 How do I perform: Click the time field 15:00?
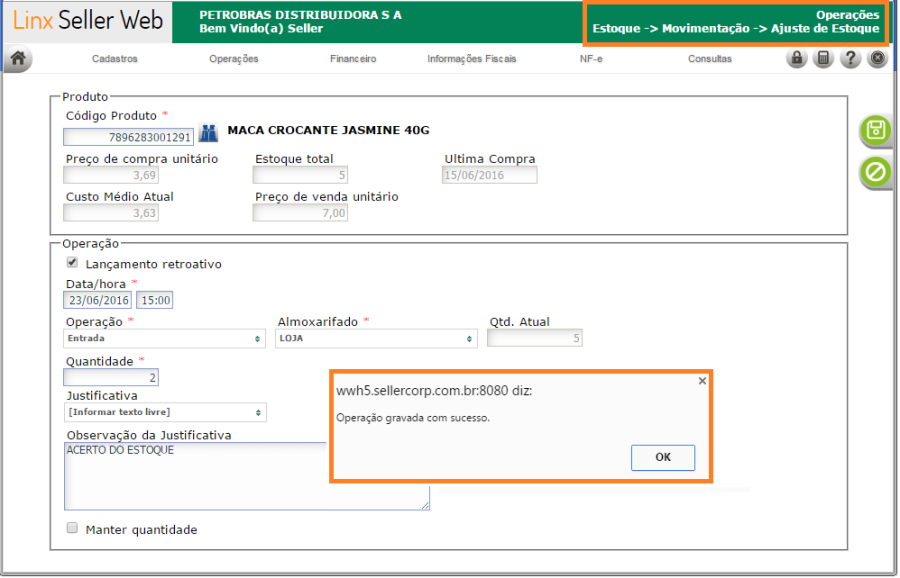pos(155,300)
